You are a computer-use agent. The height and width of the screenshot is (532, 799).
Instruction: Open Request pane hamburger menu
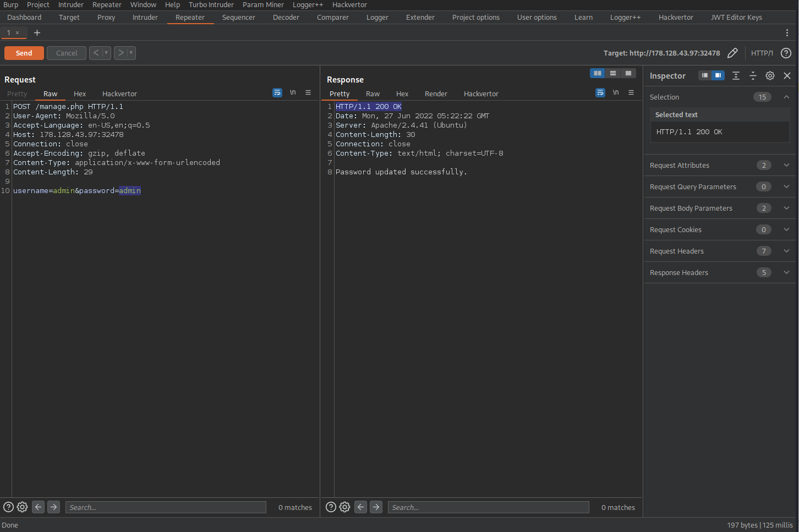coord(308,92)
